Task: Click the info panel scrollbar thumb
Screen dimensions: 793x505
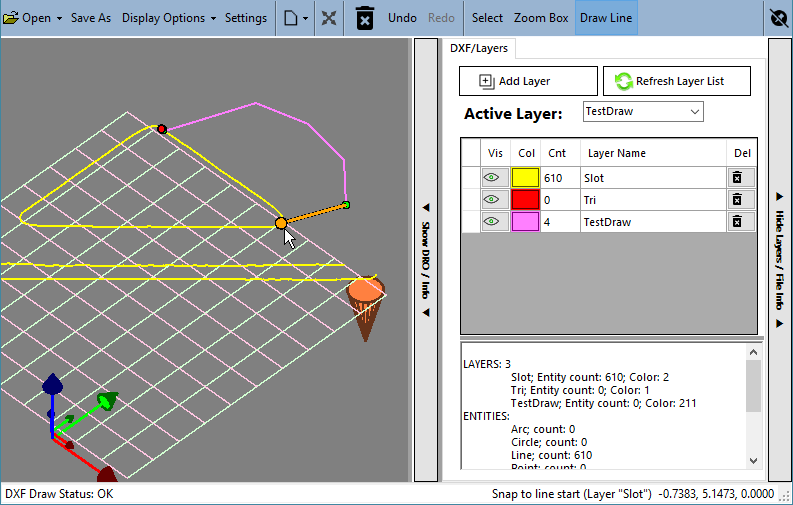Action: [753, 387]
